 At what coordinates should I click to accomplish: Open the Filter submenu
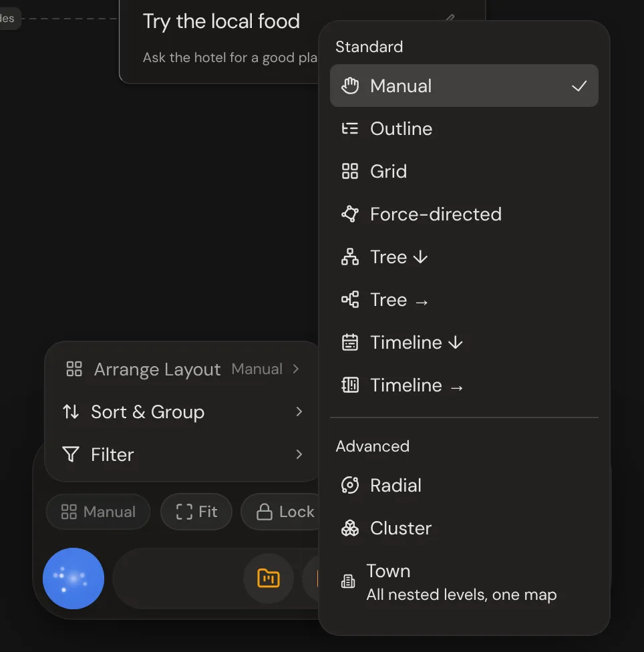[182, 454]
